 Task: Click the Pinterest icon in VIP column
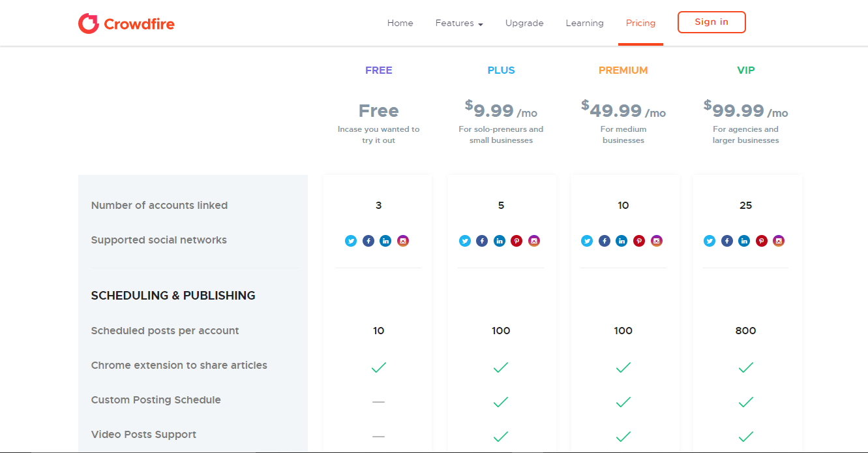tap(762, 241)
